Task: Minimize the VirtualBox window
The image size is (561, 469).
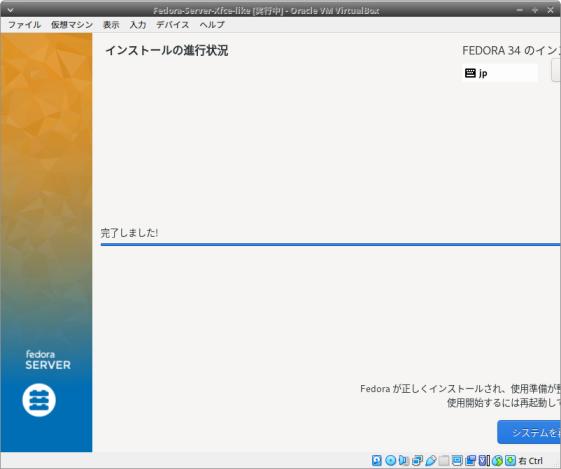Action: 520,10
